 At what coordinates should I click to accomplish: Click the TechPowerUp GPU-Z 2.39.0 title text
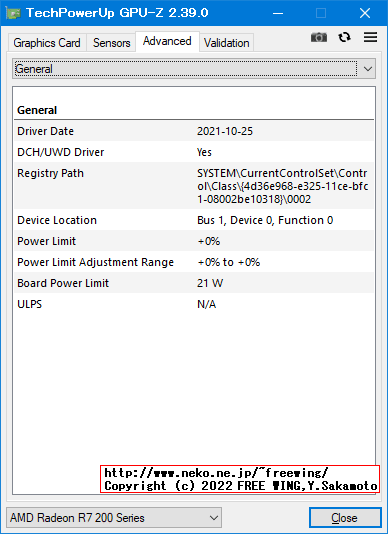point(117,13)
